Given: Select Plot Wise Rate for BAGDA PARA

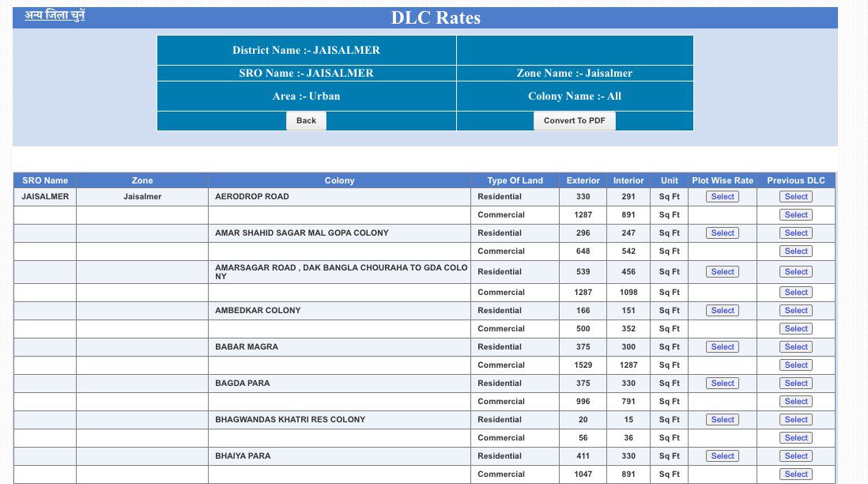Looking at the screenshot, I should click(x=722, y=384).
